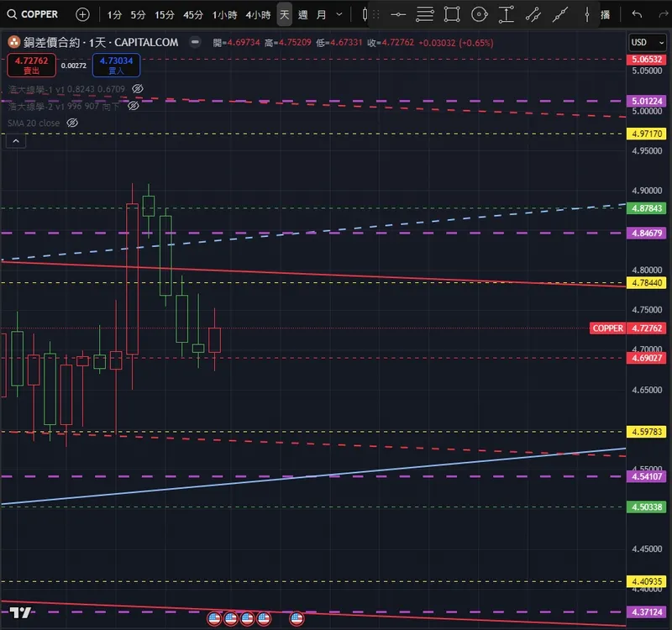The image size is (672, 630).
Task: Collapse the indicator legend with the chevron
Action: (16, 141)
